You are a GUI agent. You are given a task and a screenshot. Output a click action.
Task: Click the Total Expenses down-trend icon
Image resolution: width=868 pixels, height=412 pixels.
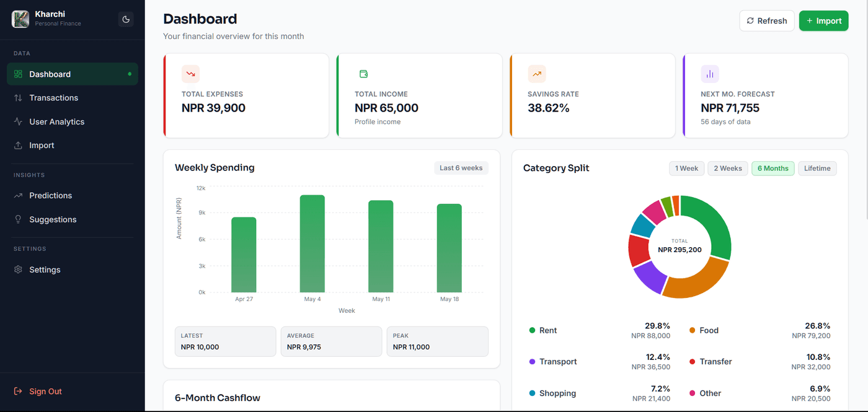coord(190,74)
